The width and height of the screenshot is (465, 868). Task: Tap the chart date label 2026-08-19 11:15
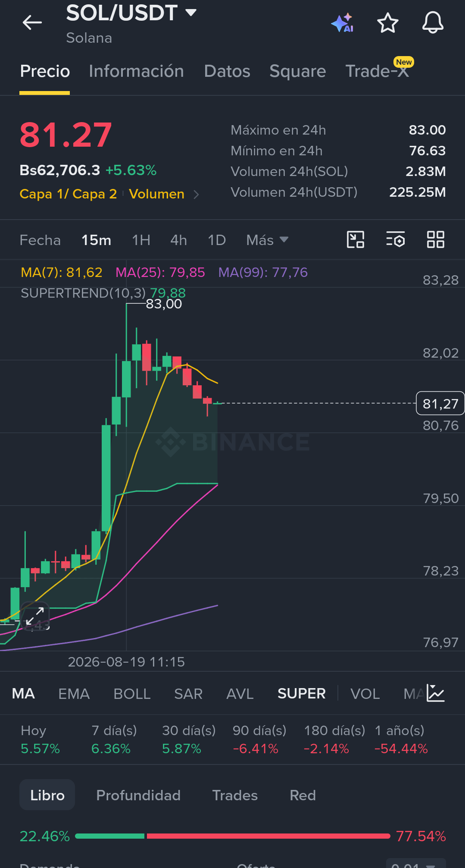[x=126, y=662]
